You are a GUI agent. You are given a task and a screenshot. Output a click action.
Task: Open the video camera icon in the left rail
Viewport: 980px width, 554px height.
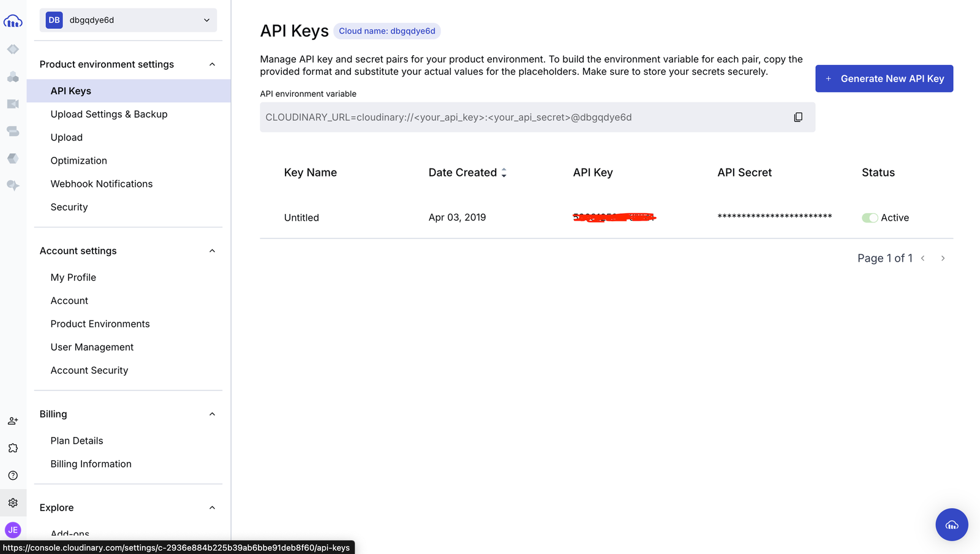click(13, 104)
